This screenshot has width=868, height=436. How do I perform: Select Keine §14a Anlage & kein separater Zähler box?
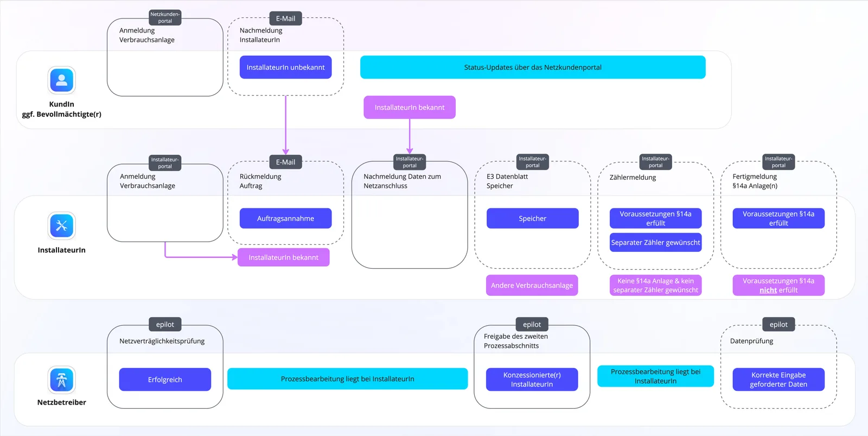click(x=656, y=286)
